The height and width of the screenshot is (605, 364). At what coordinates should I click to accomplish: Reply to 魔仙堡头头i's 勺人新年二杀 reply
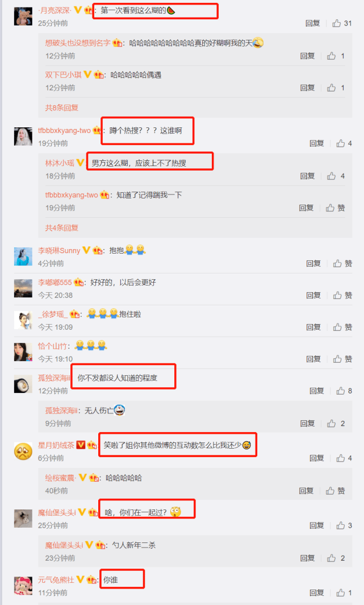pyautogui.click(x=307, y=558)
